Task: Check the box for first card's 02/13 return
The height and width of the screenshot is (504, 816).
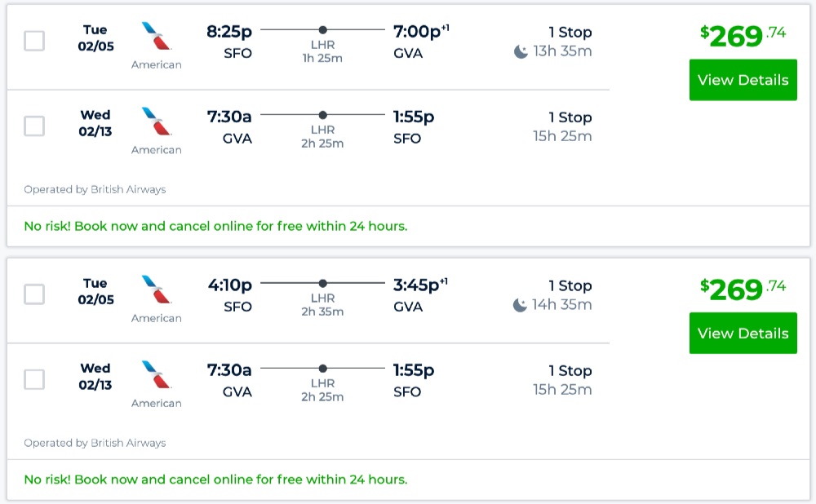Action: click(x=34, y=126)
